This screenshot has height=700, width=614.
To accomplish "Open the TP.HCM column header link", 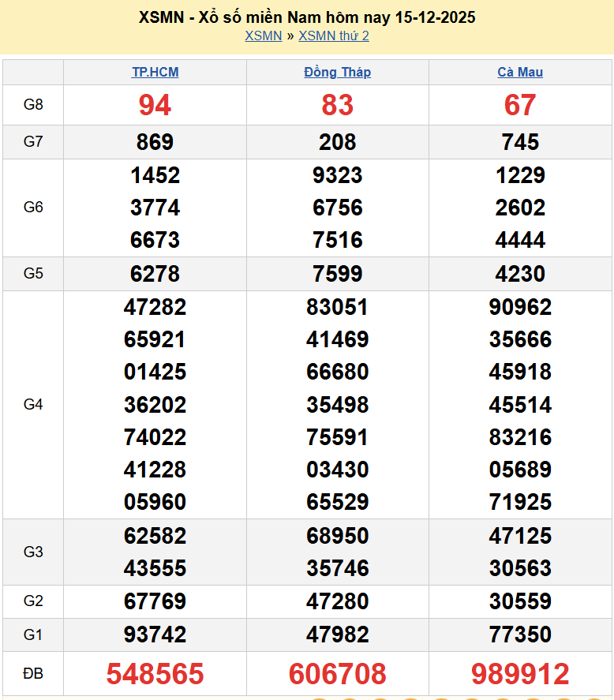I will tap(155, 72).
